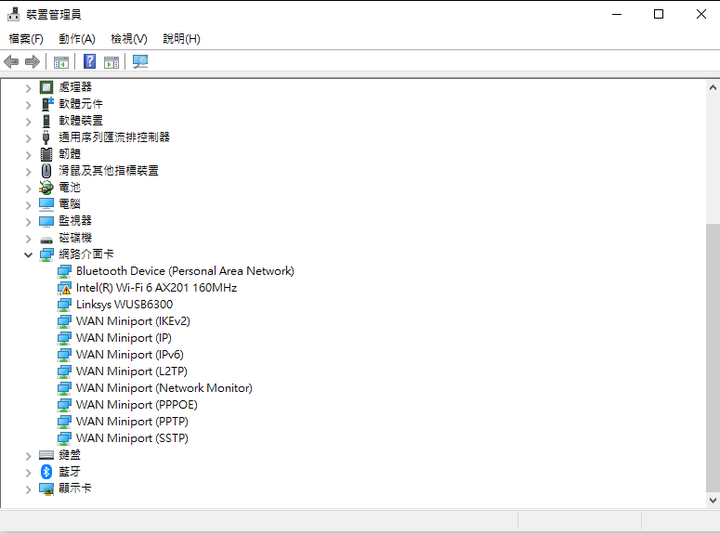Image resolution: width=720 pixels, height=534 pixels.
Task: Click the 處理器 processor category icon
Action: tap(46, 87)
